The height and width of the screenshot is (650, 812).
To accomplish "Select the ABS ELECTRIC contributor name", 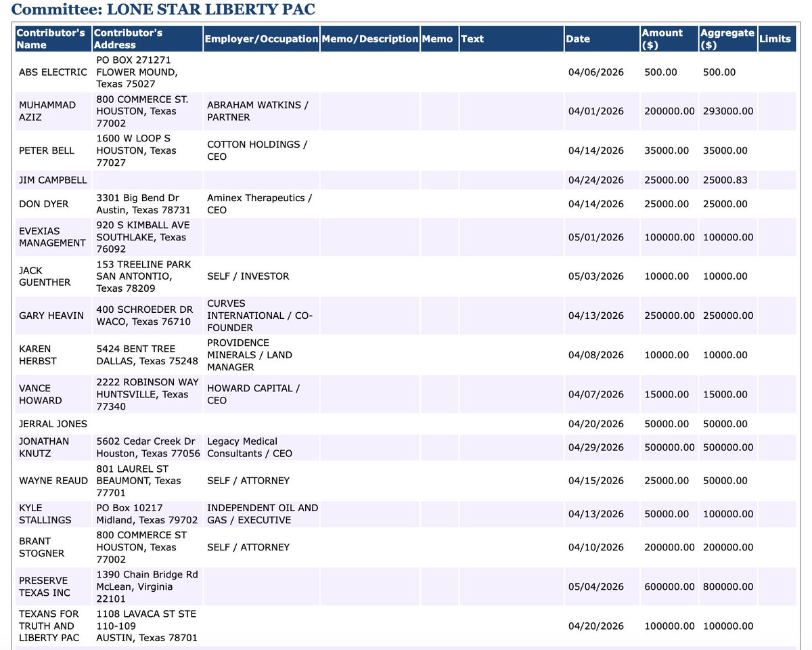I will [53, 72].
